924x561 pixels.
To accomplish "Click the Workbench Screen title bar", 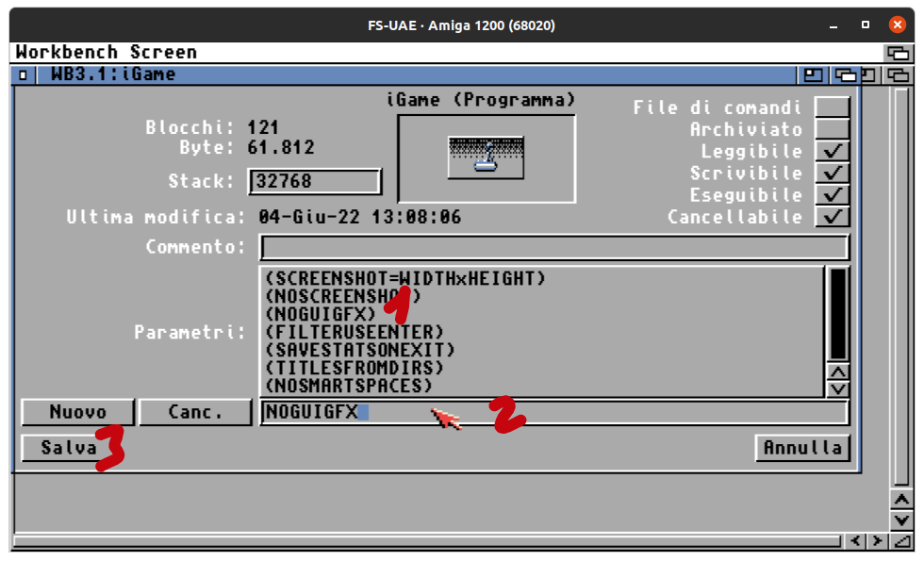I will point(448,53).
